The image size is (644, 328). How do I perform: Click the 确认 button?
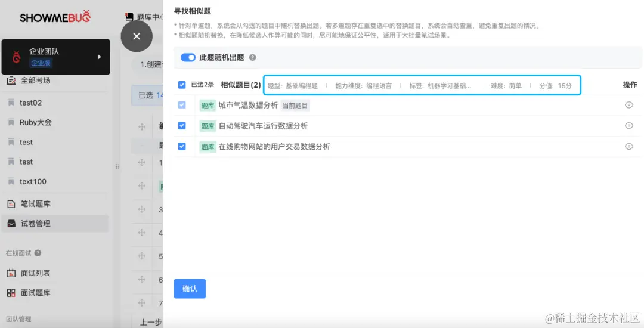(190, 289)
